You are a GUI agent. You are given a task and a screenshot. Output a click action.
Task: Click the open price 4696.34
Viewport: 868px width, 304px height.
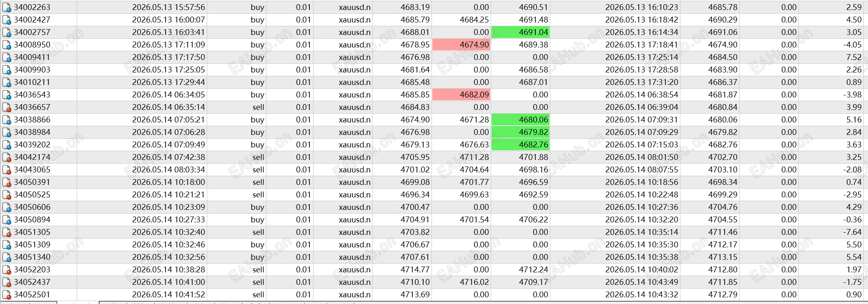click(415, 194)
